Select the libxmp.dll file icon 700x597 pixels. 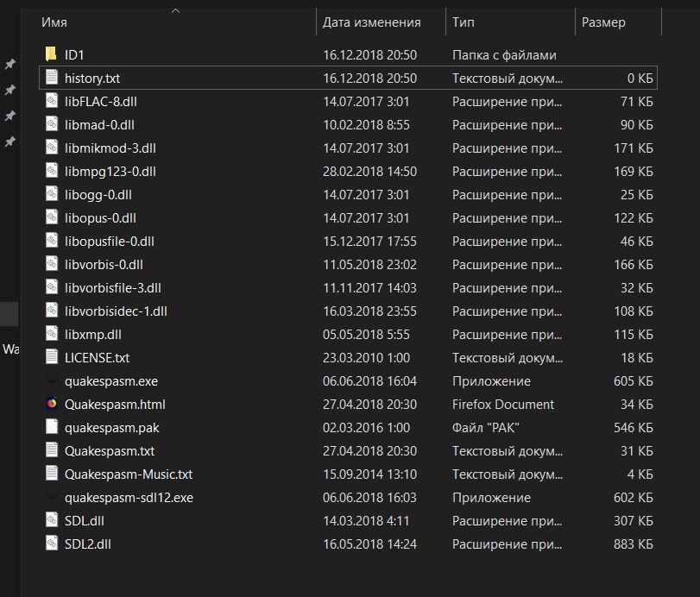51,333
